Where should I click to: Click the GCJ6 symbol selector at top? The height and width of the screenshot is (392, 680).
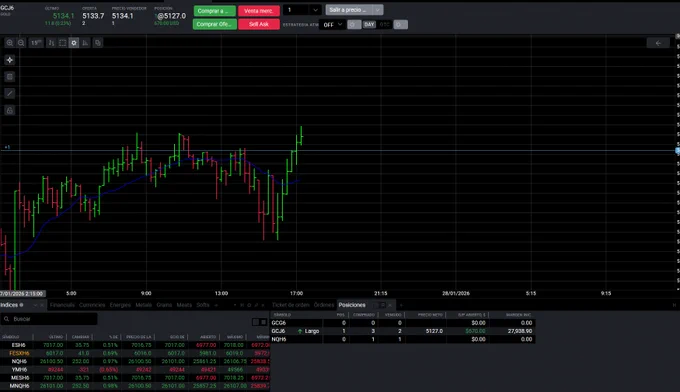pos(7,8)
